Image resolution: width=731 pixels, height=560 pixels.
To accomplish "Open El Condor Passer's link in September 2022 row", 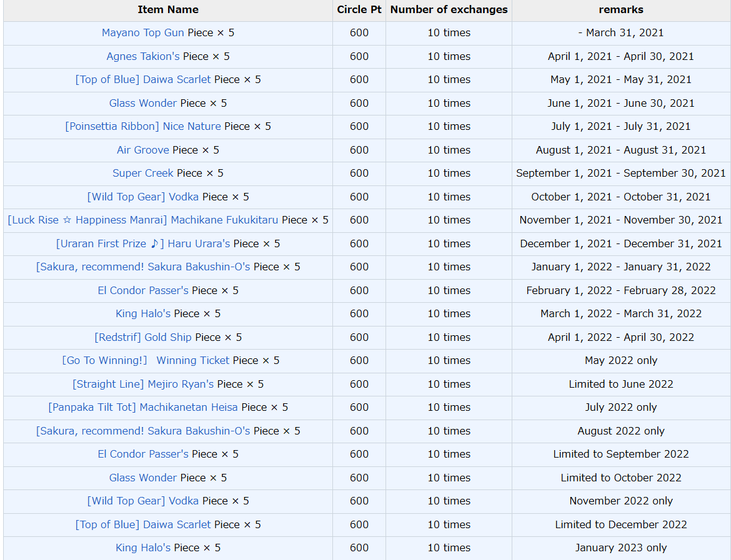I will 143,454.
